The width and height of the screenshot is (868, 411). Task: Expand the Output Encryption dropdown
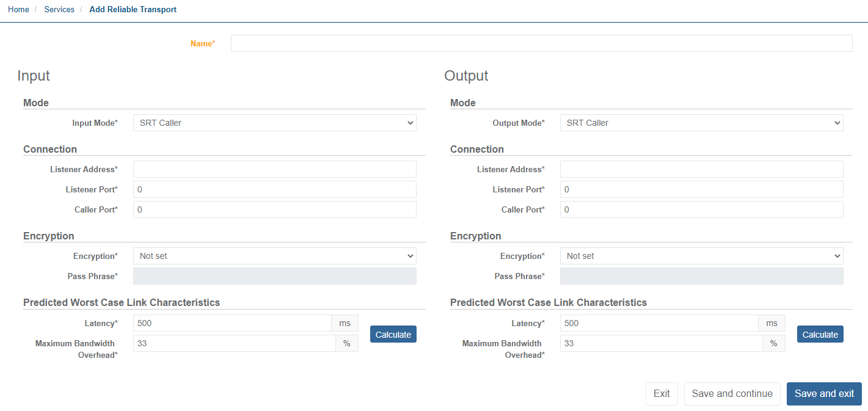coord(701,256)
